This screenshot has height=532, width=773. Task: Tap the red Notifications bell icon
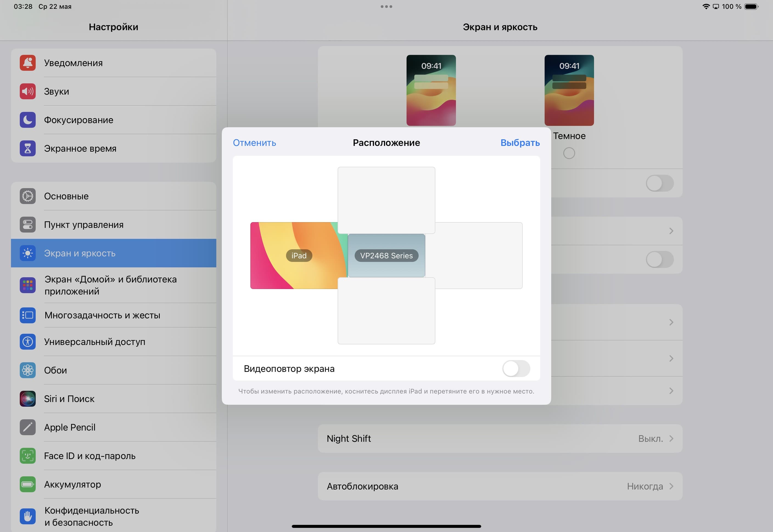tap(27, 63)
